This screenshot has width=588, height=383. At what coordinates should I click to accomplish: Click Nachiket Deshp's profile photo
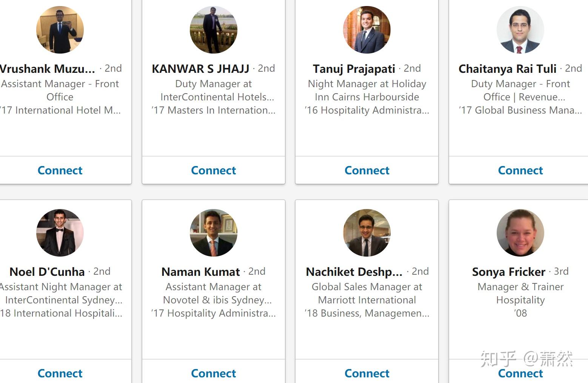pos(366,233)
